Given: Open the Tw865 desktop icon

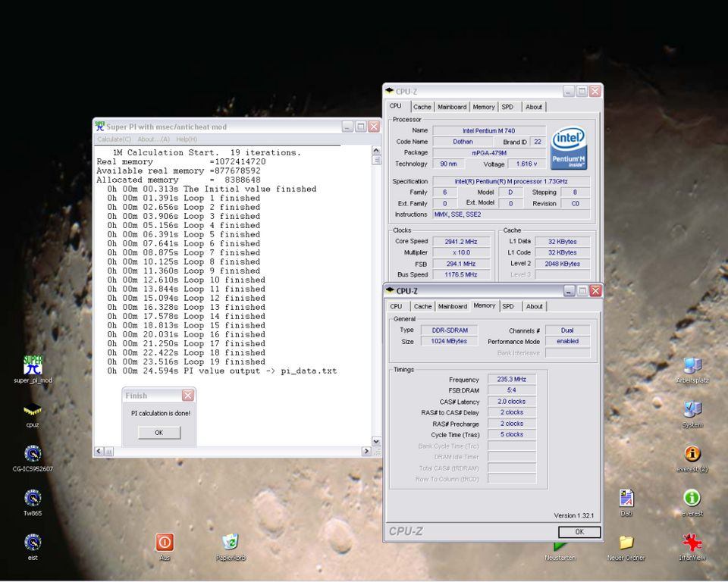Looking at the screenshot, I should click(x=33, y=498).
